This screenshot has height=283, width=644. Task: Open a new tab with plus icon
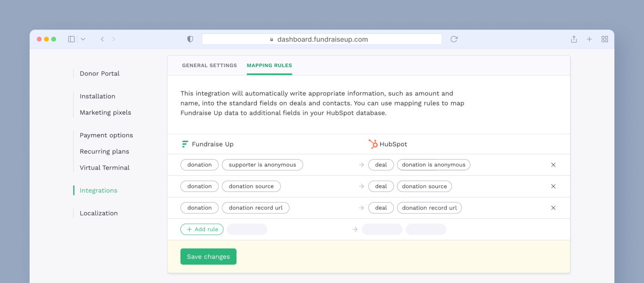coord(589,39)
